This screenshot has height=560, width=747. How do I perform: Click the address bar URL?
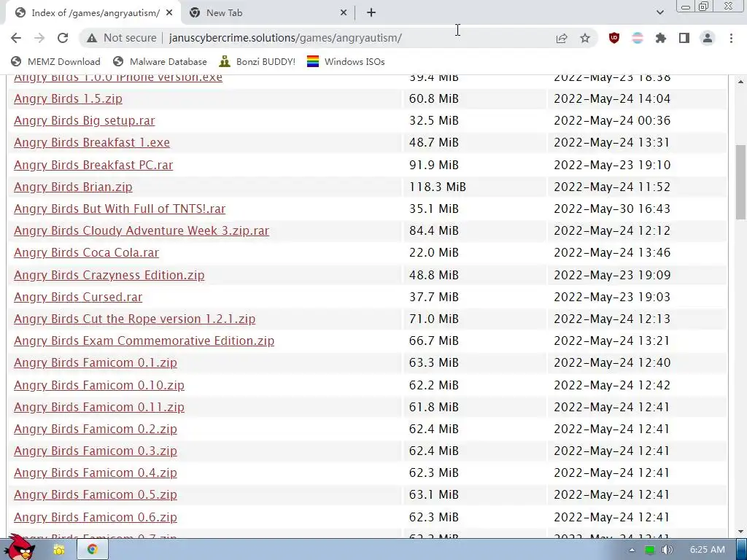[285, 38]
